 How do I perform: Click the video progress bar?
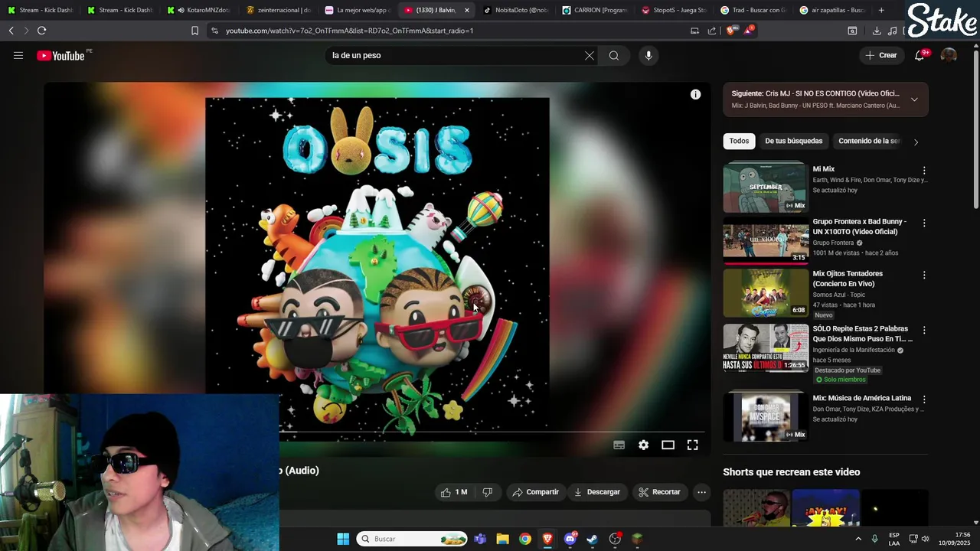(x=490, y=432)
